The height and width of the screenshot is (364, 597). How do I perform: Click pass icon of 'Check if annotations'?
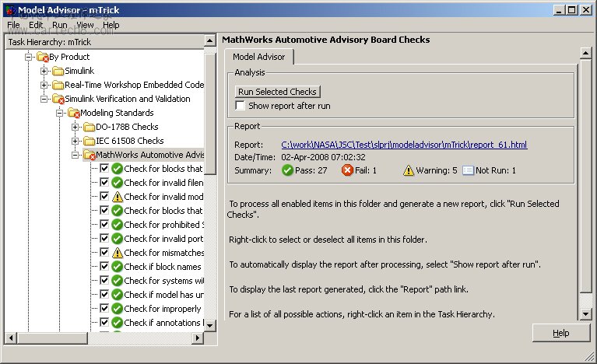tap(117, 323)
